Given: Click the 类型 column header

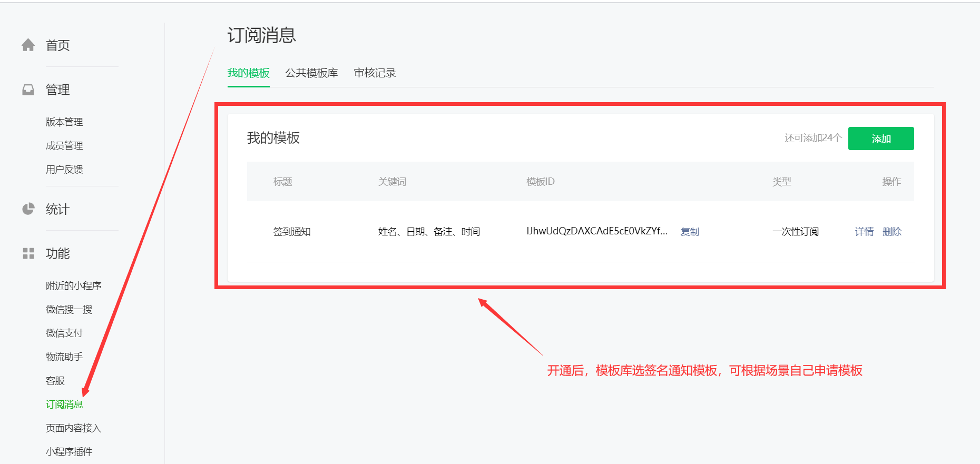Looking at the screenshot, I should (x=782, y=182).
